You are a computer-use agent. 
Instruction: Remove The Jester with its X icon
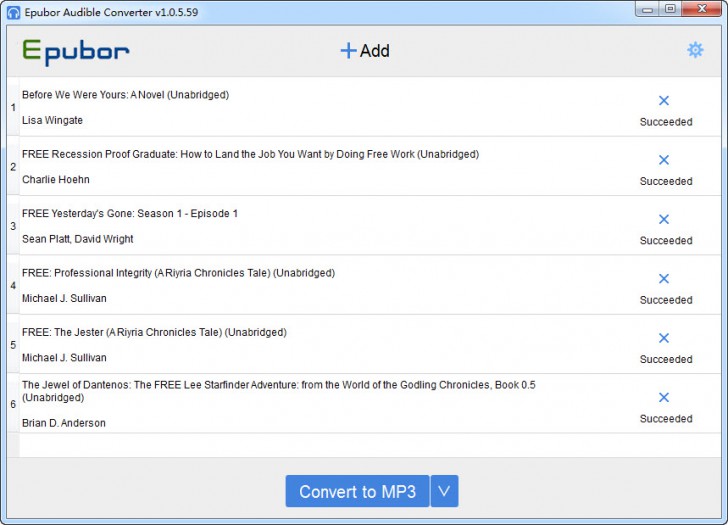point(664,338)
